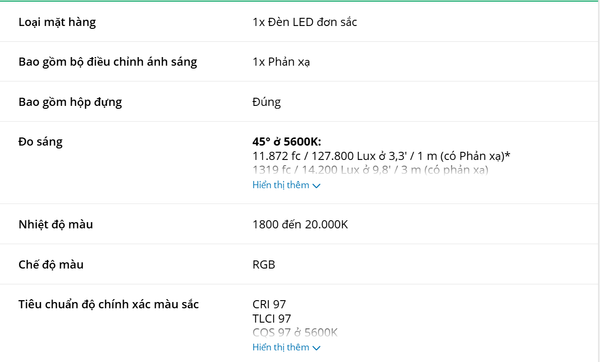The image size is (600, 362).
Task: Click the bold '45° ở 5600K:' heading
Action: pyautogui.click(x=287, y=142)
